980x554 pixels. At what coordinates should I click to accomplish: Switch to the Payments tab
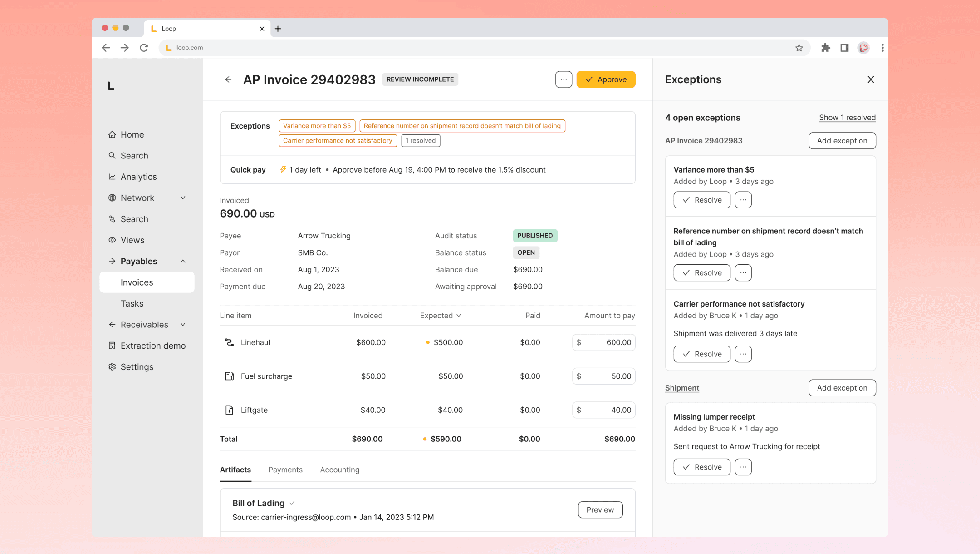point(285,470)
